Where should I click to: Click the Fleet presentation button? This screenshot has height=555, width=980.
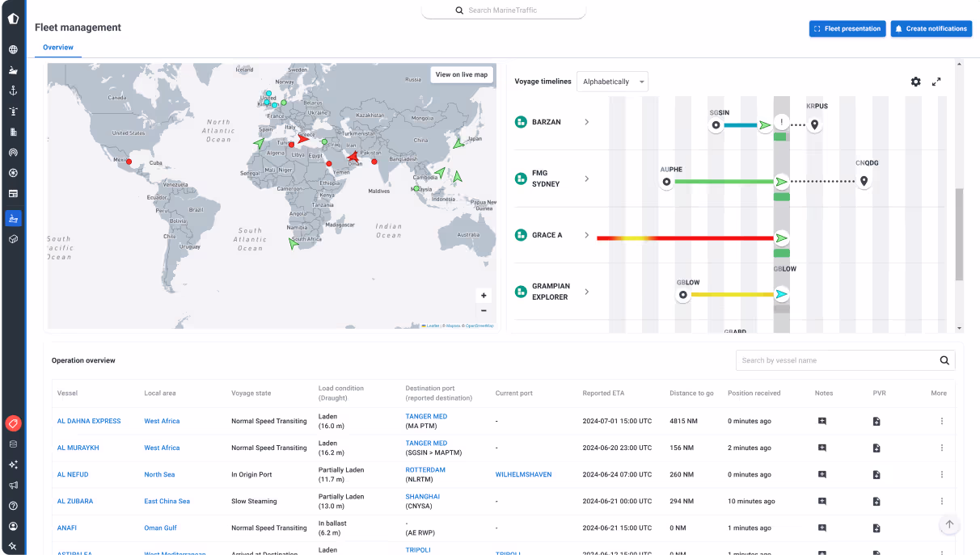point(847,28)
